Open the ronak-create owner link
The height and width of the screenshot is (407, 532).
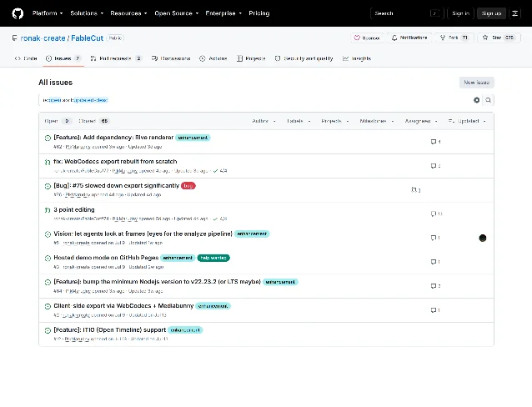(x=43, y=38)
